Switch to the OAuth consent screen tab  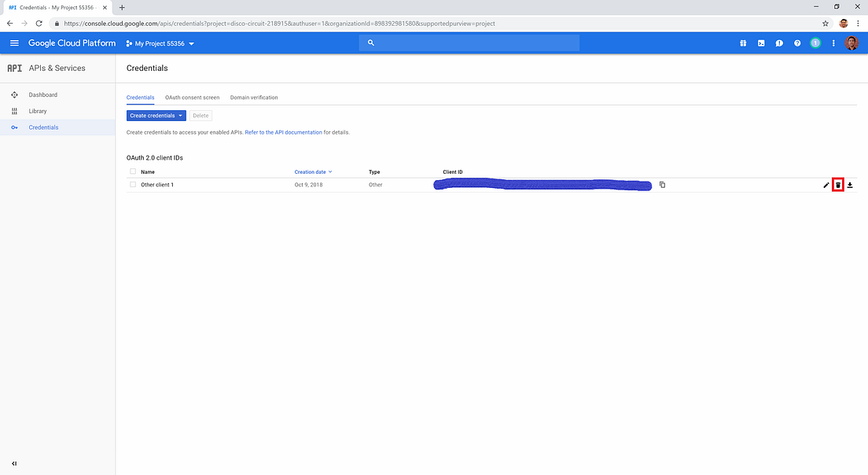193,97
